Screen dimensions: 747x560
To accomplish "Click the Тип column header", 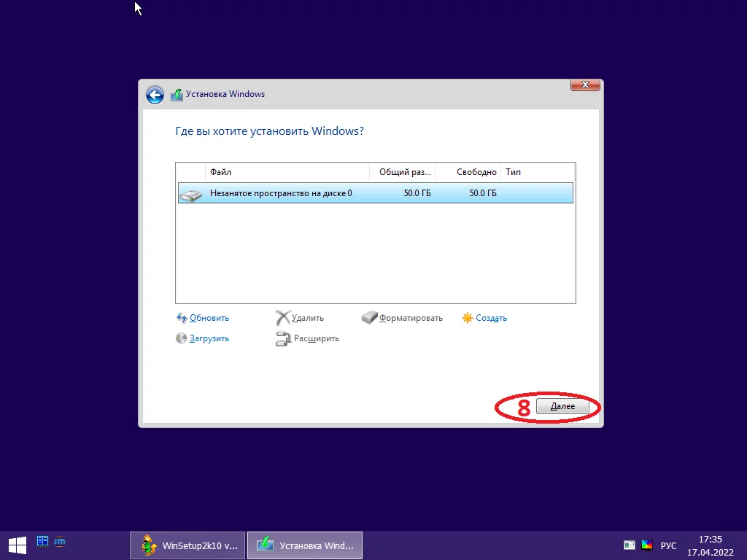I will (x=538, y=172).
